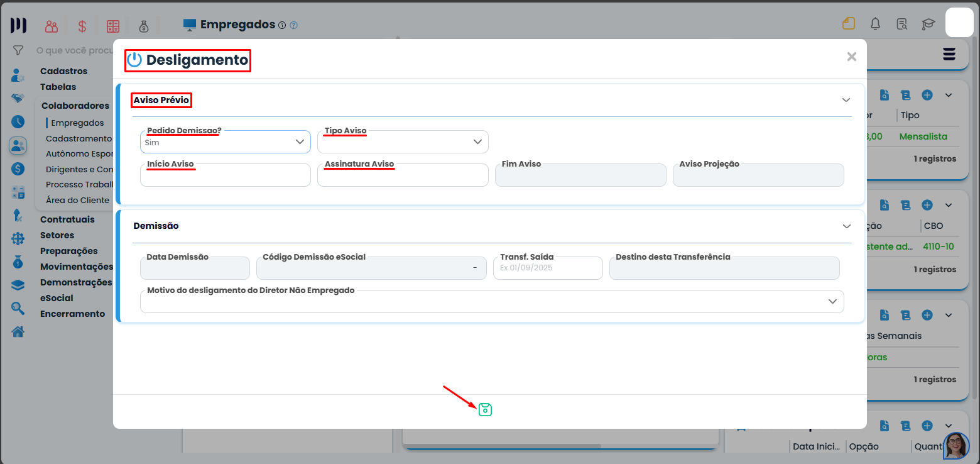Image resolution: width=980 pixels, height=464 pixels.
Task: Open the graduation cap icon
Action: (x=928, y=24)
